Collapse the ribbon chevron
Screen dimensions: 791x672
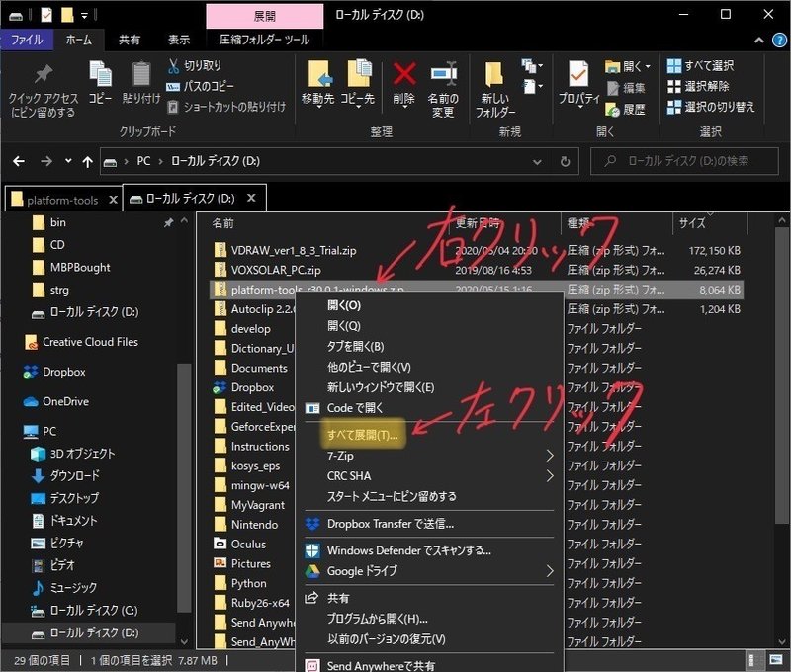(758, 41)
